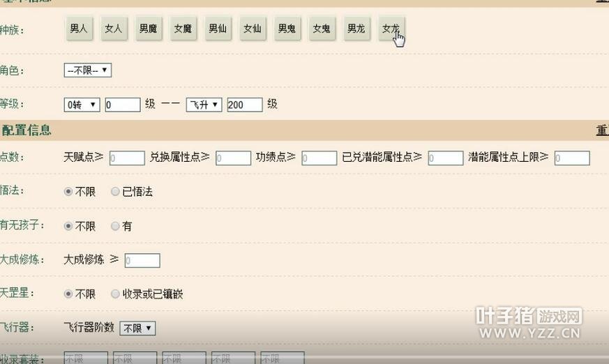The width and height of the screenshot is (609, 364).
Task: Focus the 兑换属性点 input field
Action: (233, 158)
